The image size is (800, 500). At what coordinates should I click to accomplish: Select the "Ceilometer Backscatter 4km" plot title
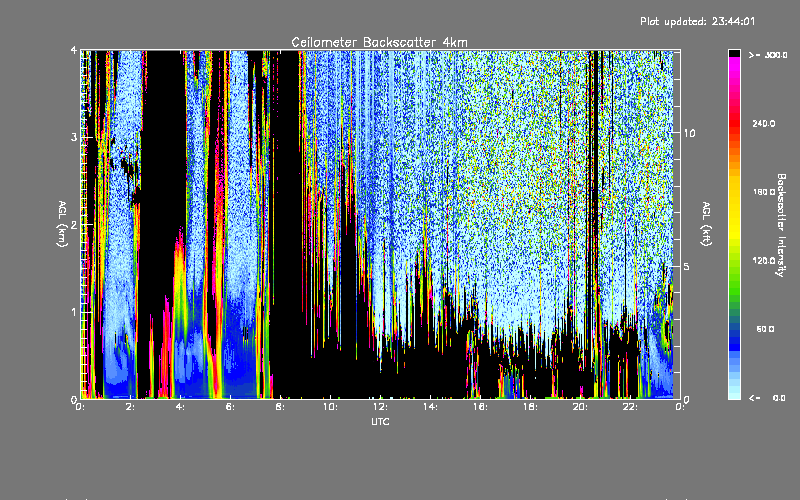[379, 42]
